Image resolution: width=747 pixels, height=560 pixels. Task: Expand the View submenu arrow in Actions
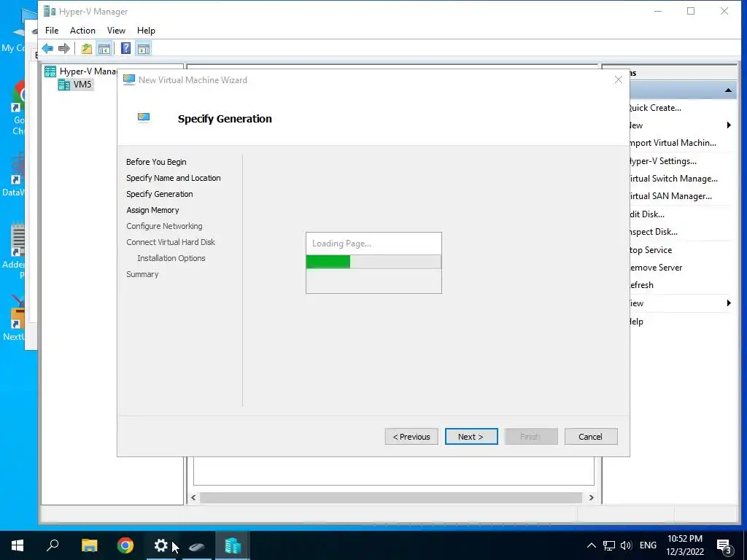[x=729, y=303]
